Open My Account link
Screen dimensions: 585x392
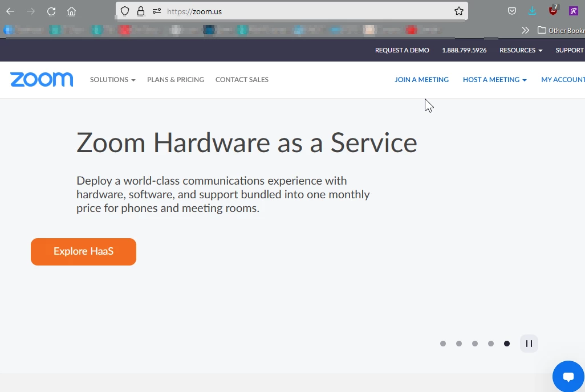563,79
